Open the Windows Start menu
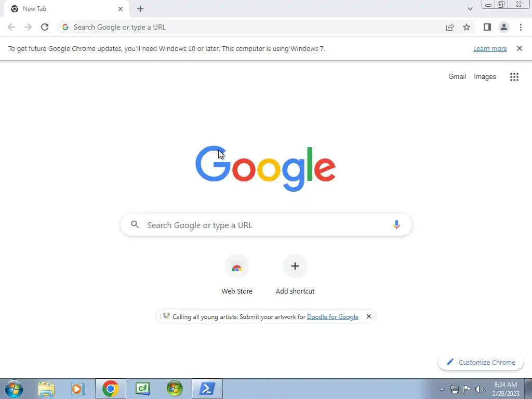The height and width of the screenshot is (399, 532). click(x=14, y=389)
